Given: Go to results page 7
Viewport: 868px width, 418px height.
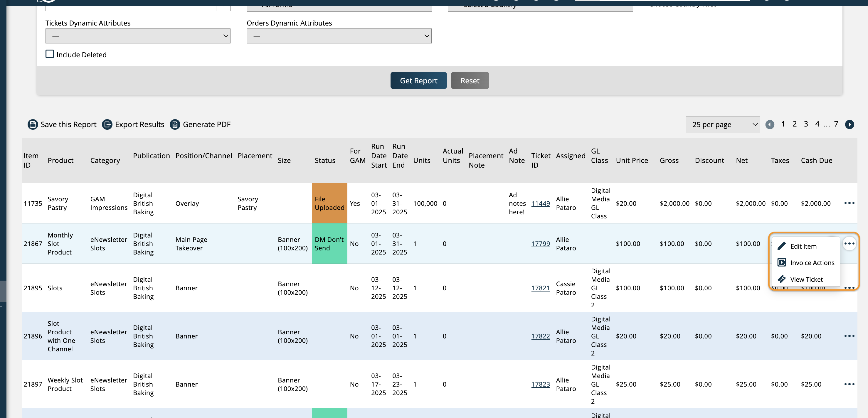Looking at the screenshot, I should coord(836,124).
